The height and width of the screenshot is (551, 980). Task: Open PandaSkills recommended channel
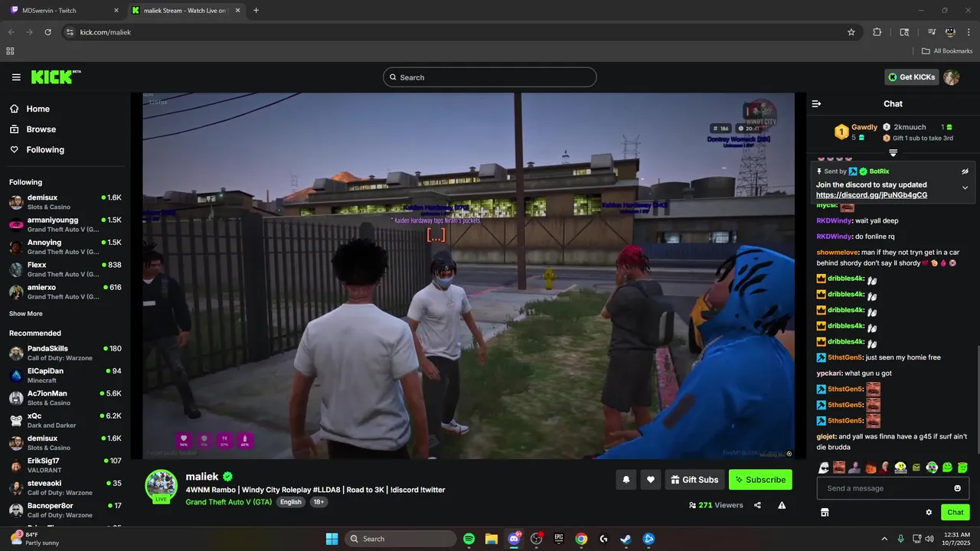pyautogui.click(x=65, y=353)
